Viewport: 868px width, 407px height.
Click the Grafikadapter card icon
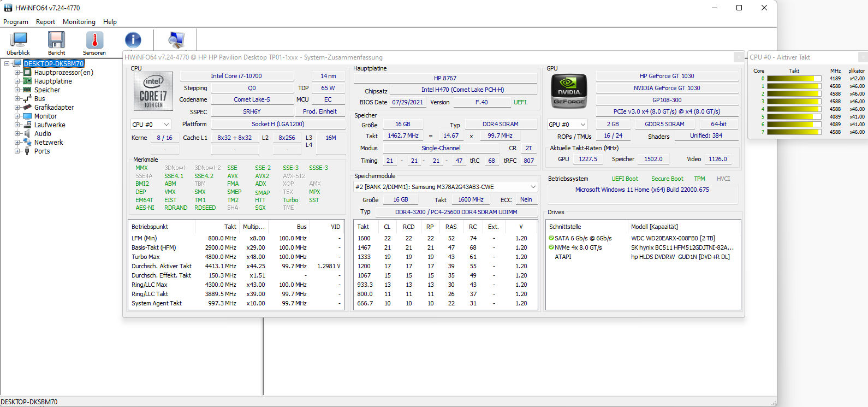tap(27, 107)
